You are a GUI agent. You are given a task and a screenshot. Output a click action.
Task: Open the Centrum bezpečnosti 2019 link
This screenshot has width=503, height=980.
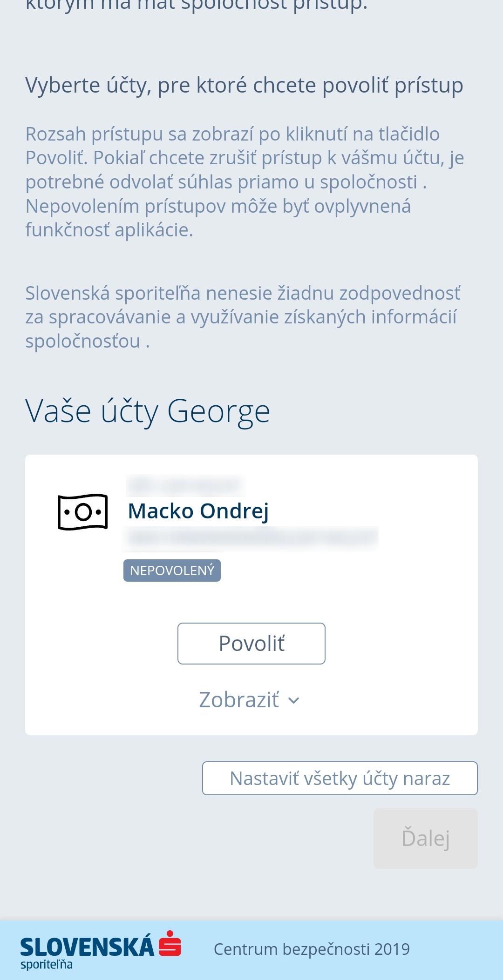click(312, 949)
